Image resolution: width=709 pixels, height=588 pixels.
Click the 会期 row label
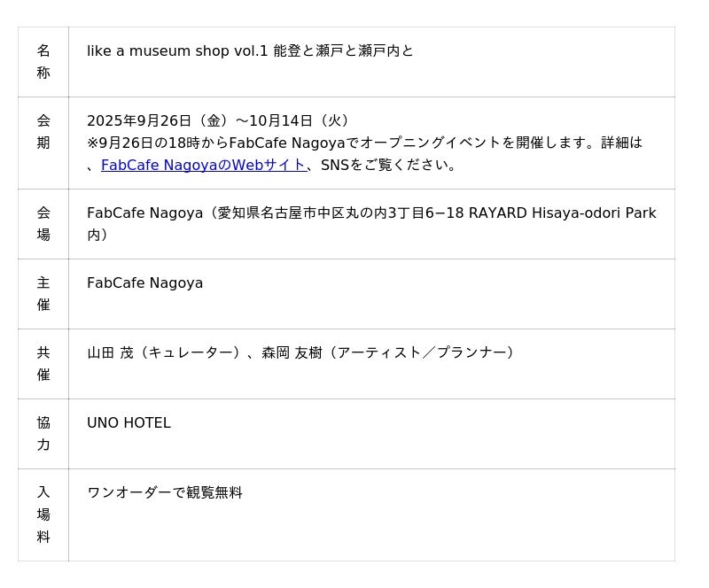coord(43,132)
